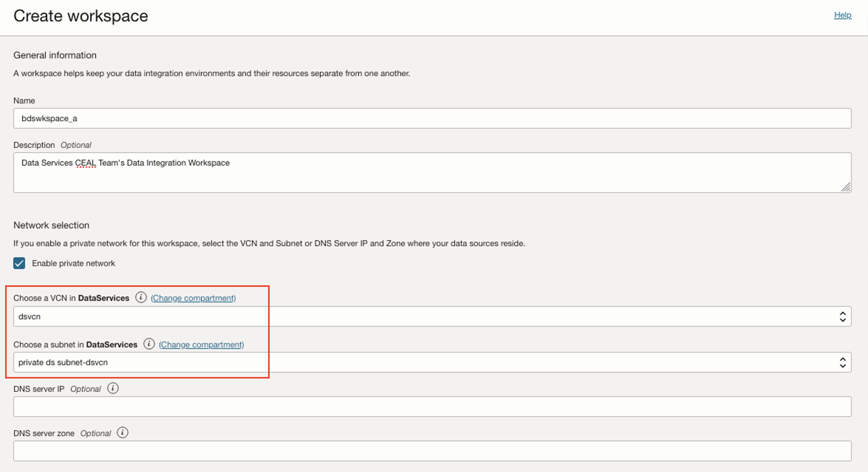Click info icon next to VCN label
Viewport: 868px width, 472px height.
pyautogui.click(x=141, y=297)
